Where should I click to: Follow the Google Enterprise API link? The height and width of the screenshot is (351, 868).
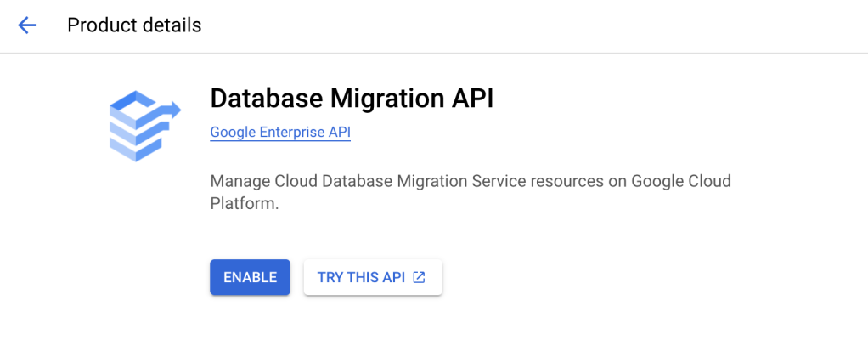click(280, 133)
